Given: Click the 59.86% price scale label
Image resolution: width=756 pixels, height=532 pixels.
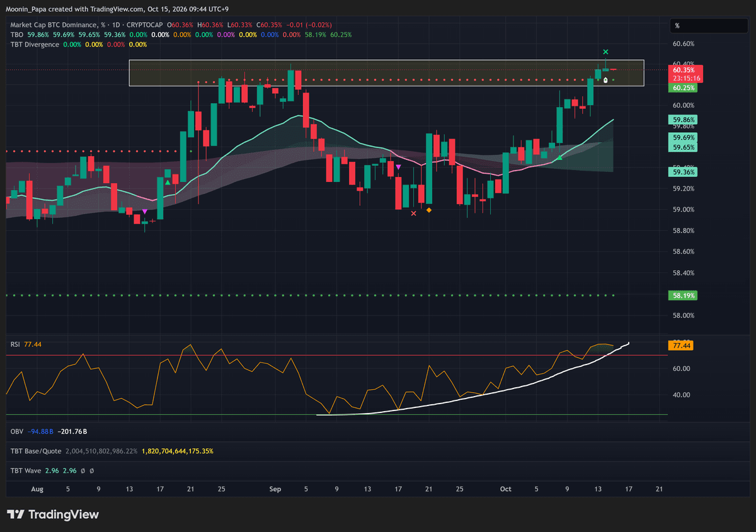Looking at the screenshot, I should (684, 120).
